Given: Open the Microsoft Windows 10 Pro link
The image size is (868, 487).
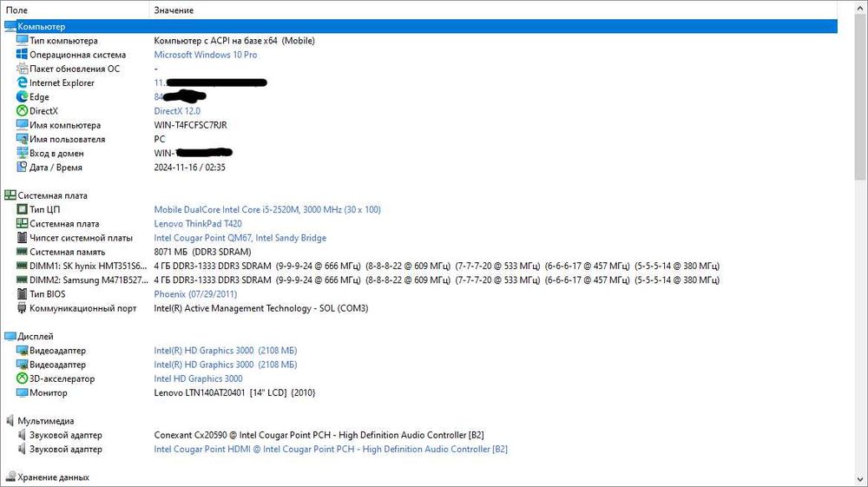Looking at the screenshot, I should click(206, 55).
